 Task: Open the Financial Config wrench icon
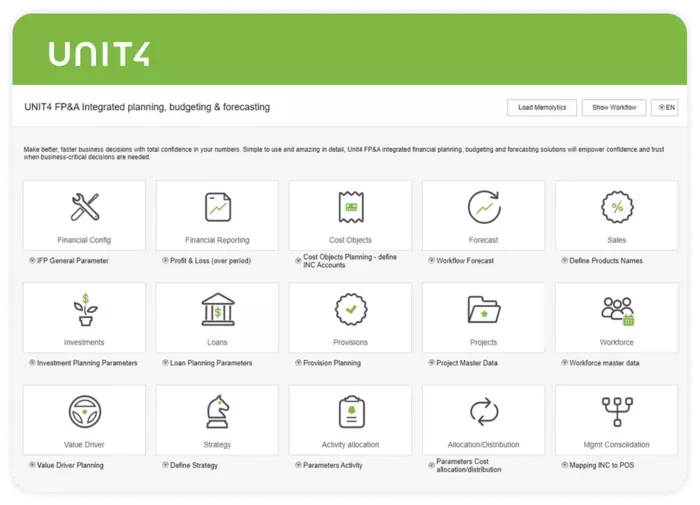coord(85,207)
